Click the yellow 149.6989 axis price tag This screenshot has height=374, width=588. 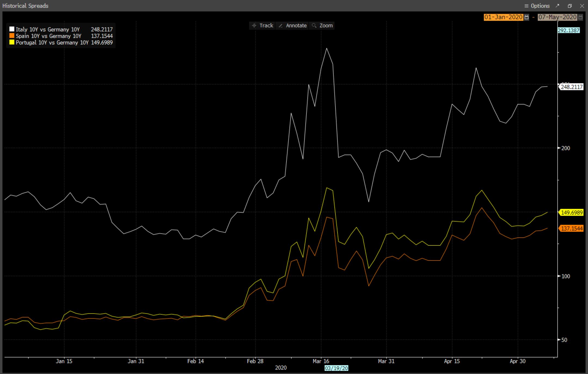571,212
